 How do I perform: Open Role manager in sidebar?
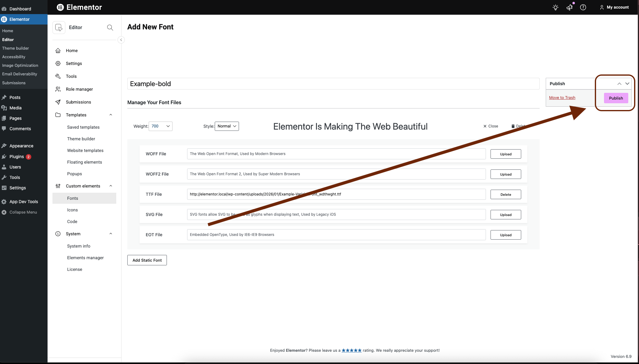pyautogui.click(x=79, y=89)
